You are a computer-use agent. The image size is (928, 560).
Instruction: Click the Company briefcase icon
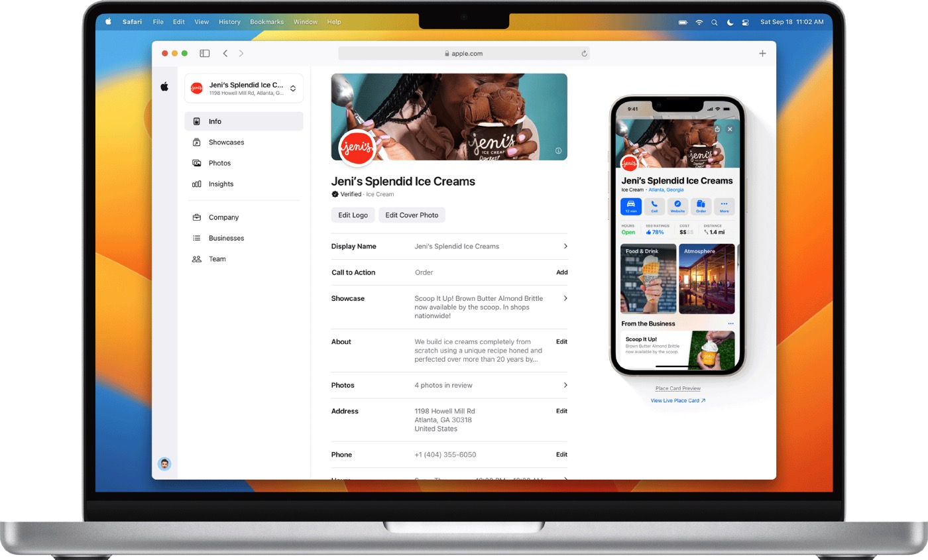point(196,217)
